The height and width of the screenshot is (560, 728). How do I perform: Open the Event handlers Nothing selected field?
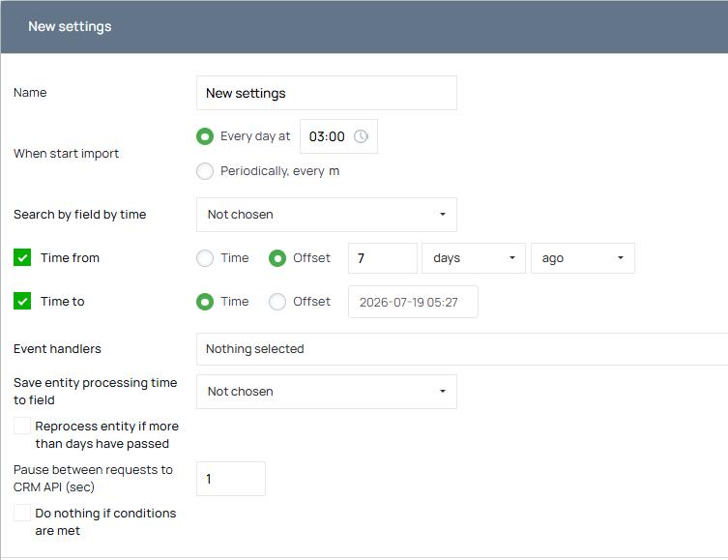click(462, 349)
